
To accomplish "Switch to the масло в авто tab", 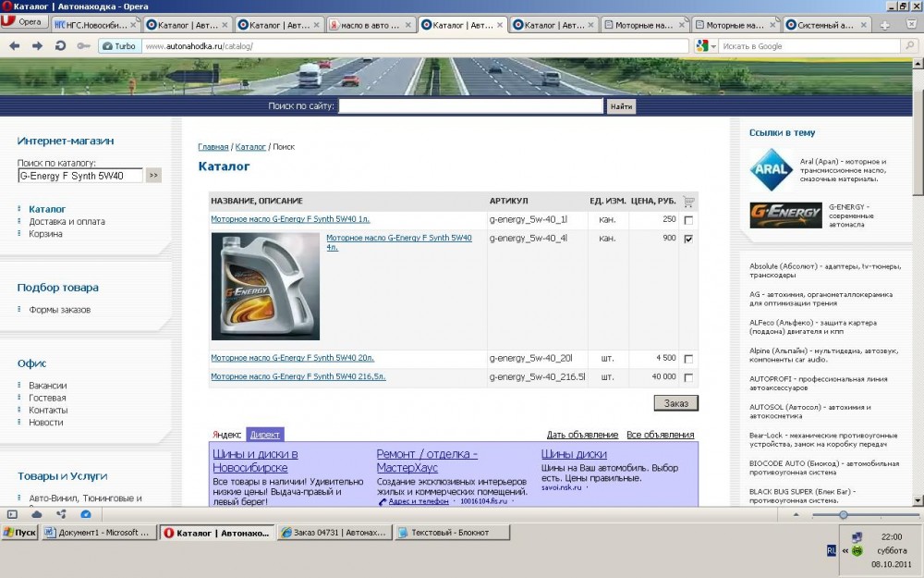I will coord(371,25).
